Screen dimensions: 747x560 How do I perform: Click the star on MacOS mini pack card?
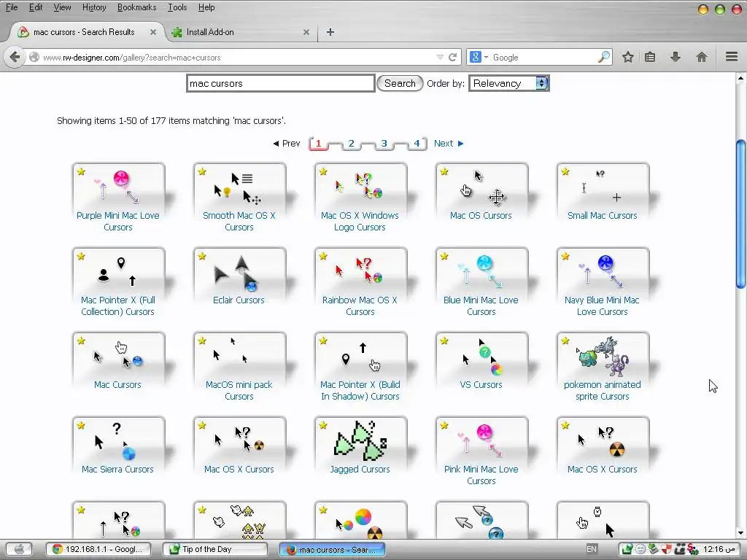[202, 341]
